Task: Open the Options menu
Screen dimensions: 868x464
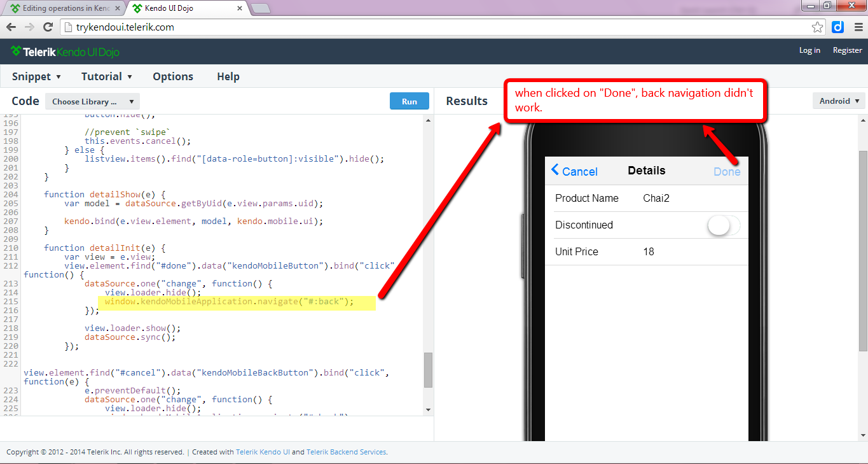Action: tap(173, 76)
